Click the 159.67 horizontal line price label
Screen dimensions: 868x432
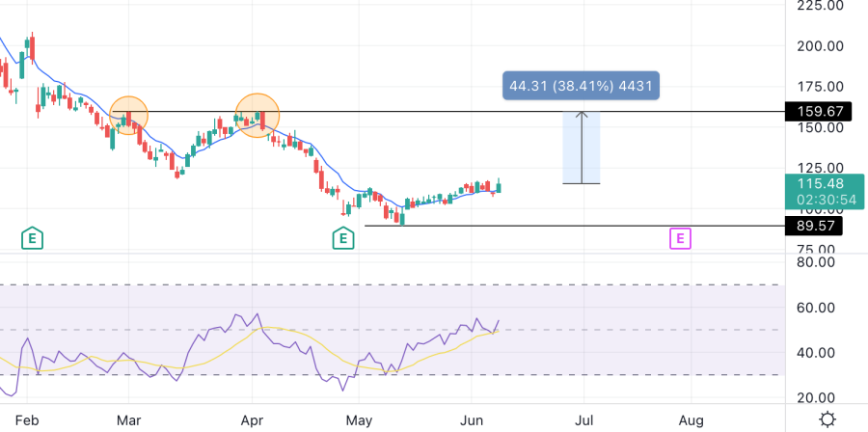click(815, 111)
